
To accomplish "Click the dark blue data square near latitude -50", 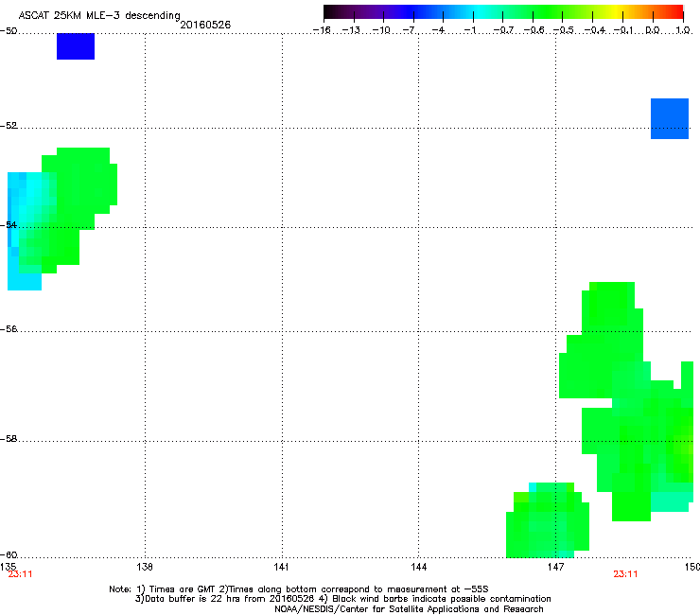I will pos(76,46).
